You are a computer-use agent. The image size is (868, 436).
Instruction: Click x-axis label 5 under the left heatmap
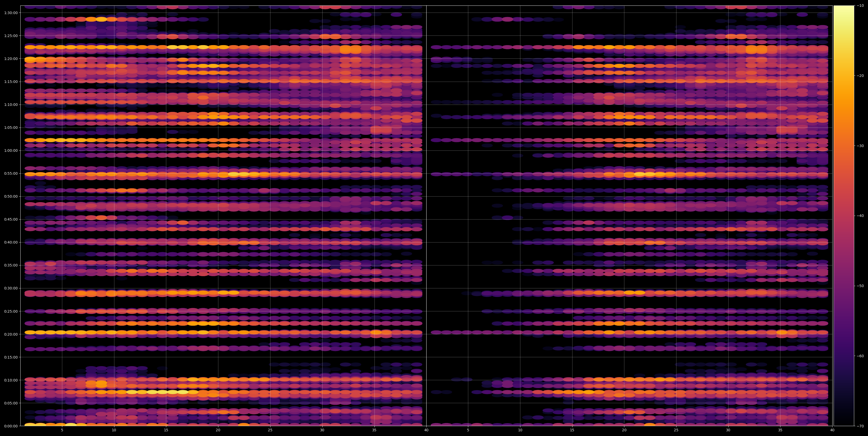pyautogui.click(x=62, y=430)
